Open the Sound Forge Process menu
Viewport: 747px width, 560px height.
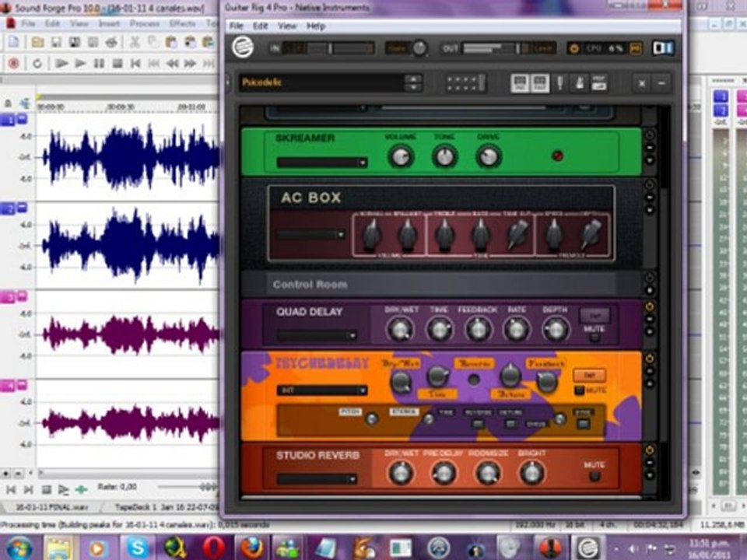tap(145, 23)
